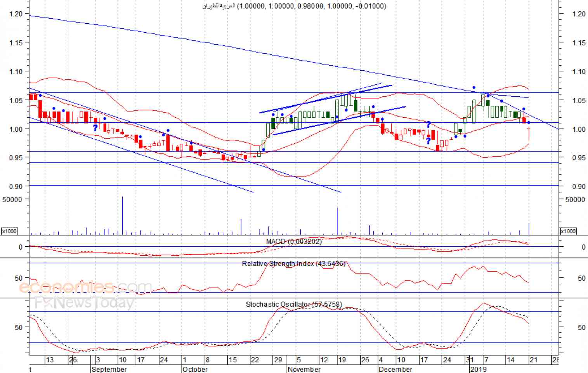Select date label 19 on time axis

(342, 360)
